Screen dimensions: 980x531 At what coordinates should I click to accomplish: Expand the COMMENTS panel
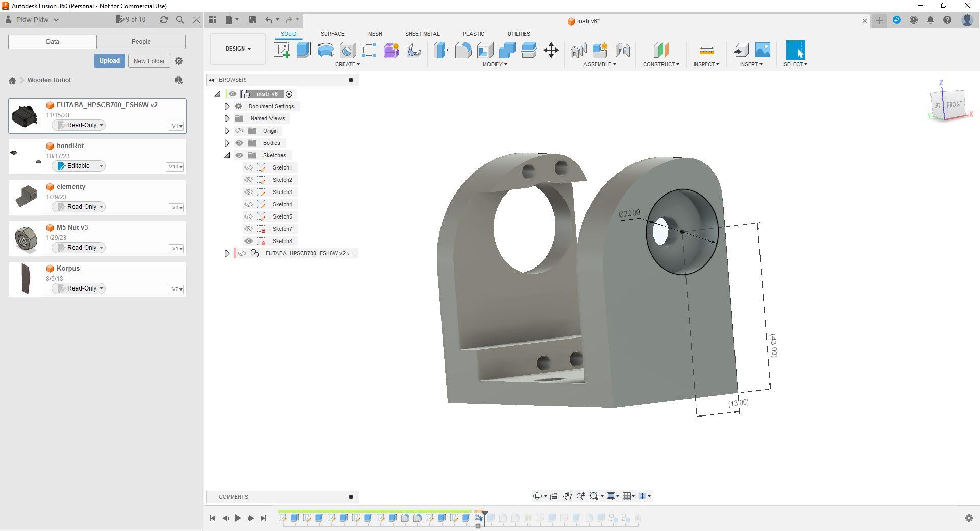(351, 497)
